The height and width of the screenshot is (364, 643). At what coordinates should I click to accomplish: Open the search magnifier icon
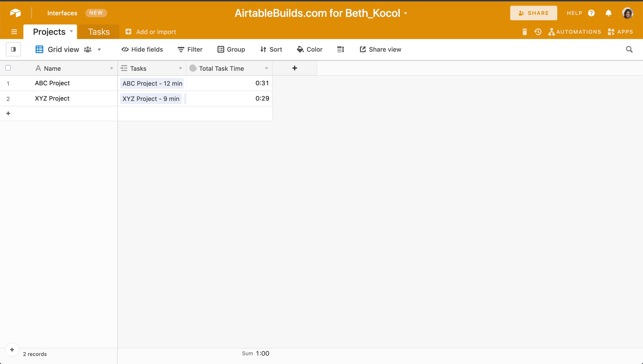pyautogui.click(x=629, y=49)
